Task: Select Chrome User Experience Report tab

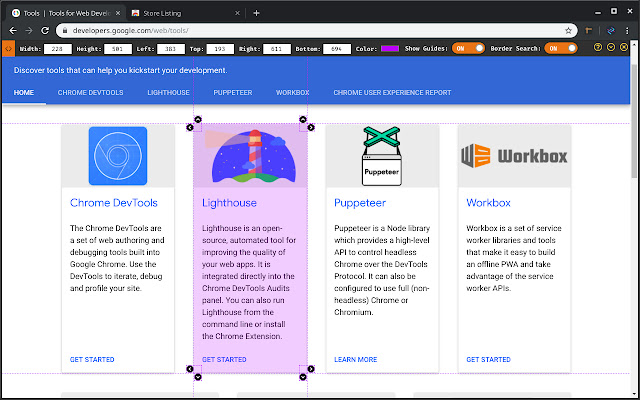Action: 392,92
